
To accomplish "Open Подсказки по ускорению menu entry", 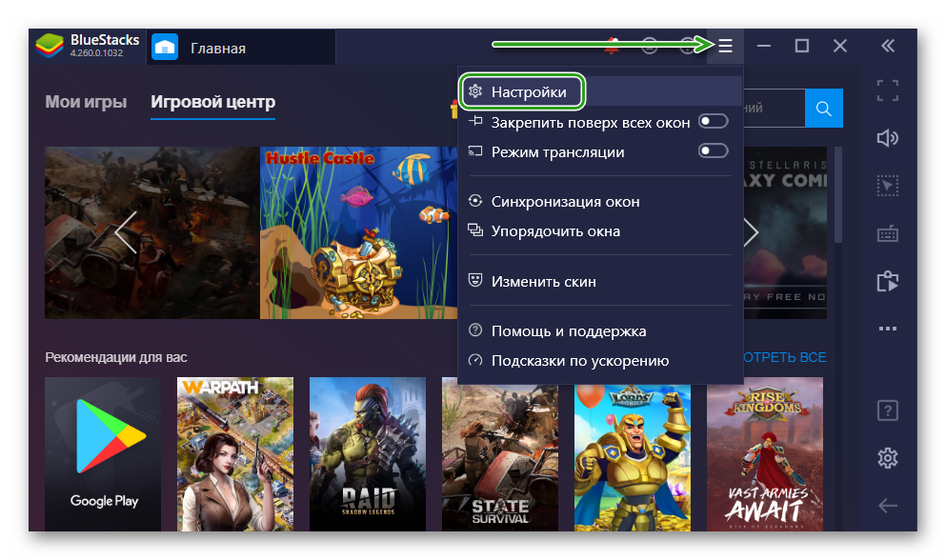I will (600, 360).
